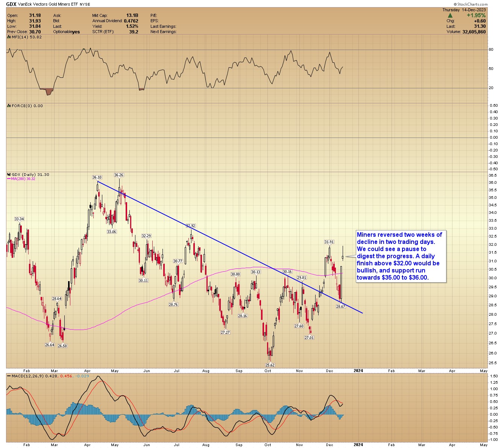Click the Chg value +0.60
The width and height of the screenshot is (504, 448).
(x=480, y=21)
